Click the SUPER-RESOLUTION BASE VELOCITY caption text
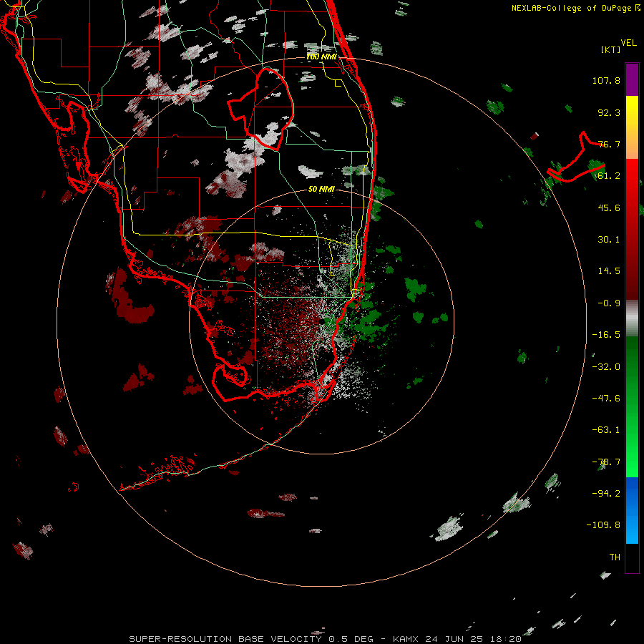This screenshot has width=644, height=644. tap(225, 639)
